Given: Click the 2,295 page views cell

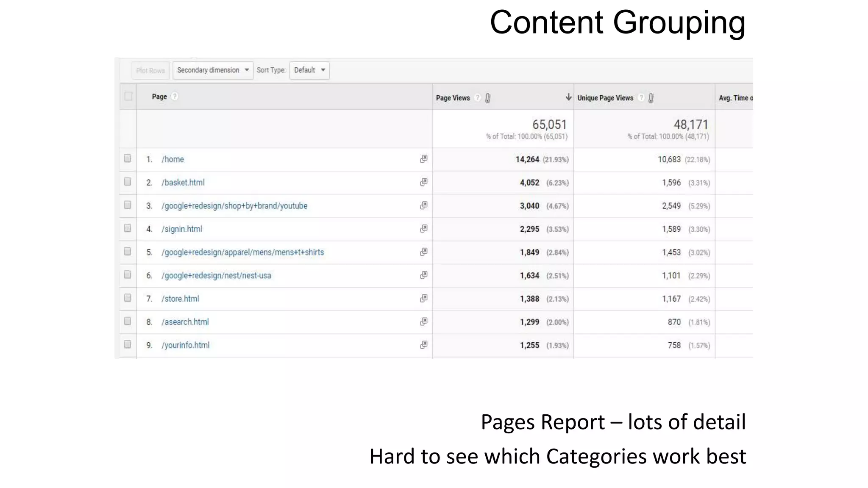Looking at the screenshot, I should click(530, 229).
